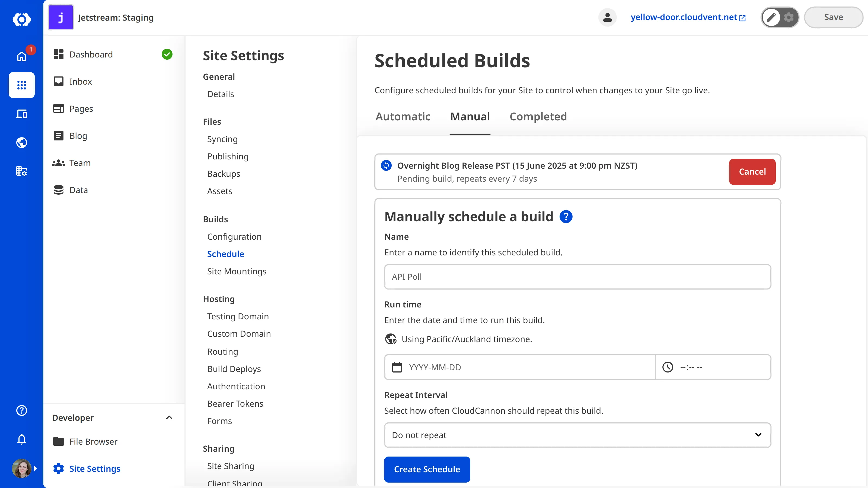The image size is (868, 488).
Task: Click the clock icon in time field
Action: tap(668, 367)
